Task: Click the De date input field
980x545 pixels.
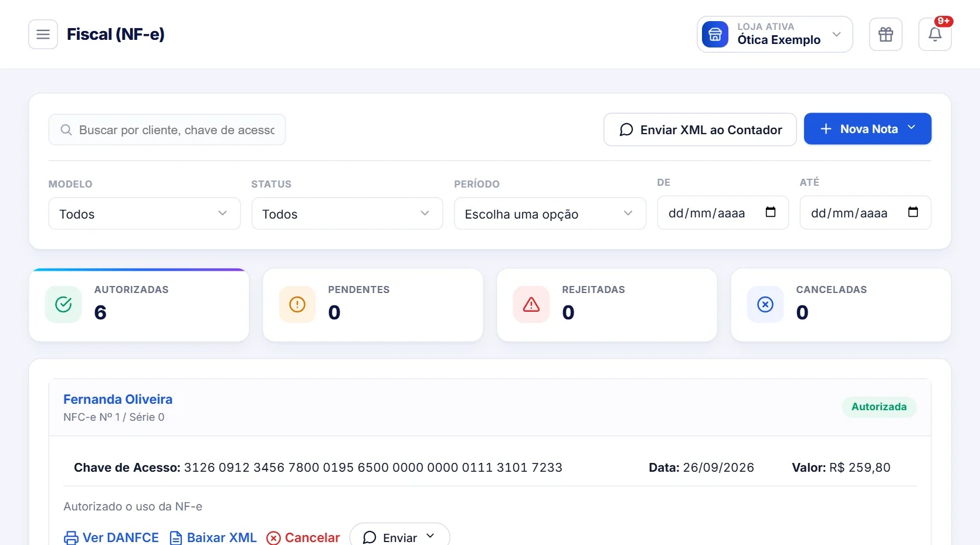Action: 723,213
